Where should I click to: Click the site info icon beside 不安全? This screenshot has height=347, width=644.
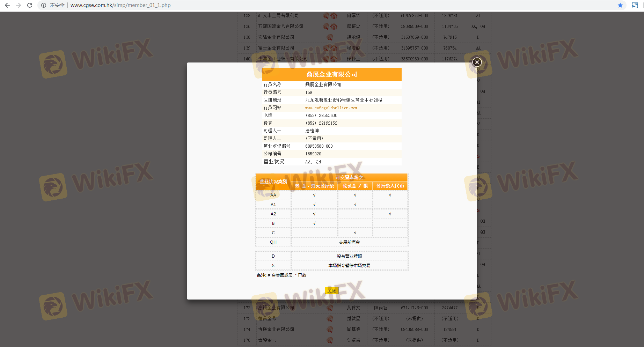point(44,5)
